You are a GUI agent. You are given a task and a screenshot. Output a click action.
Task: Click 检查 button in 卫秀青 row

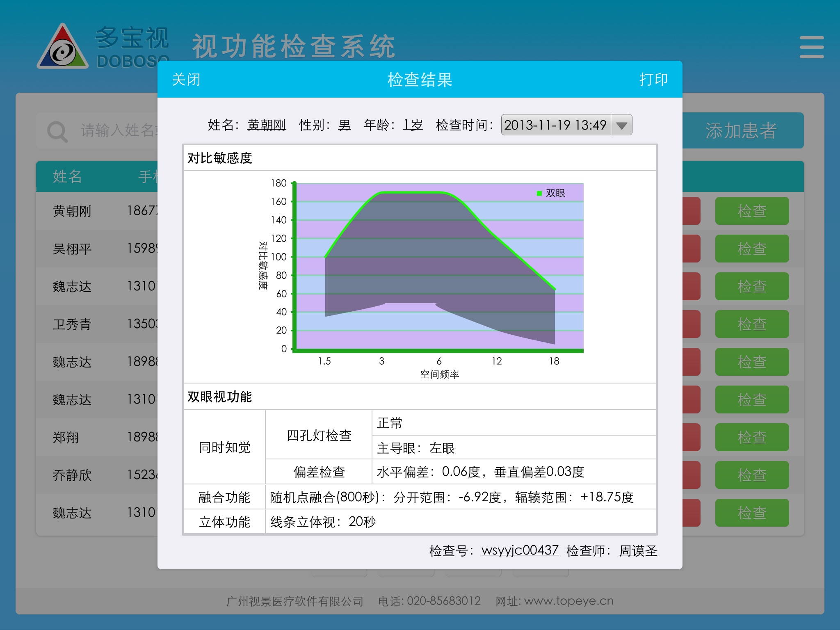[x=752, y=324]
